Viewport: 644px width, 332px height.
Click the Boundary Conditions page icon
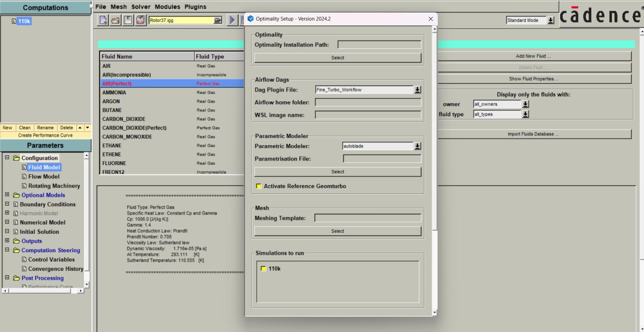(16, 204)
